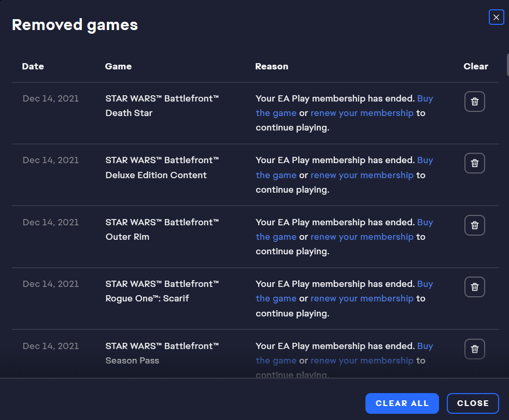Clear the Season Pass entry
This screenshot has width=509, height=420.
474,349
